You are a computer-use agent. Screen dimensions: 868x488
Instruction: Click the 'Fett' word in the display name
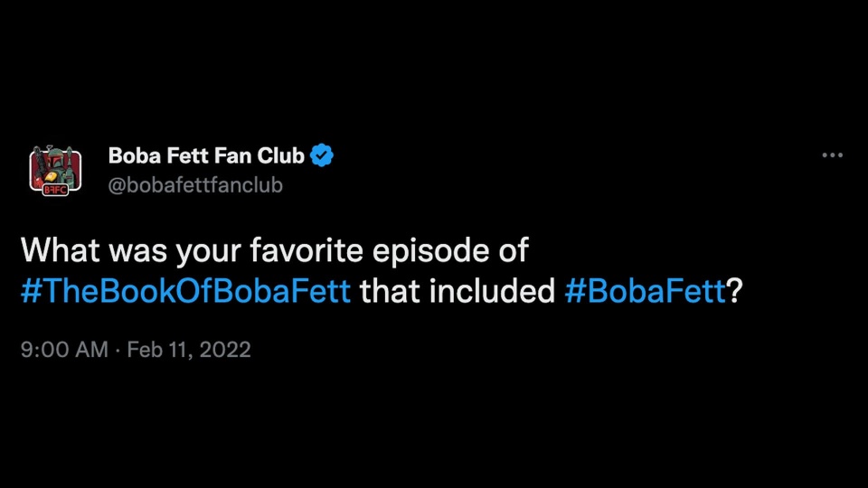(x=187, y=155)
